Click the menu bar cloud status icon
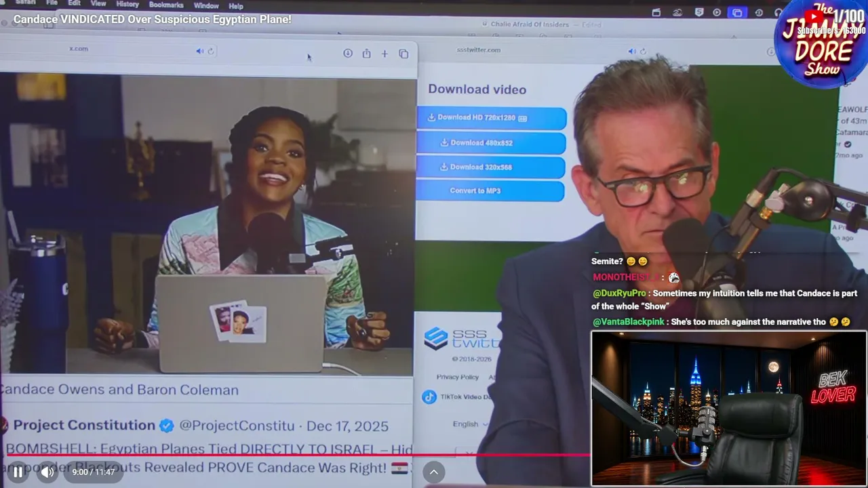868x488 pixels. pyautogui.click(x=677, y=12)
